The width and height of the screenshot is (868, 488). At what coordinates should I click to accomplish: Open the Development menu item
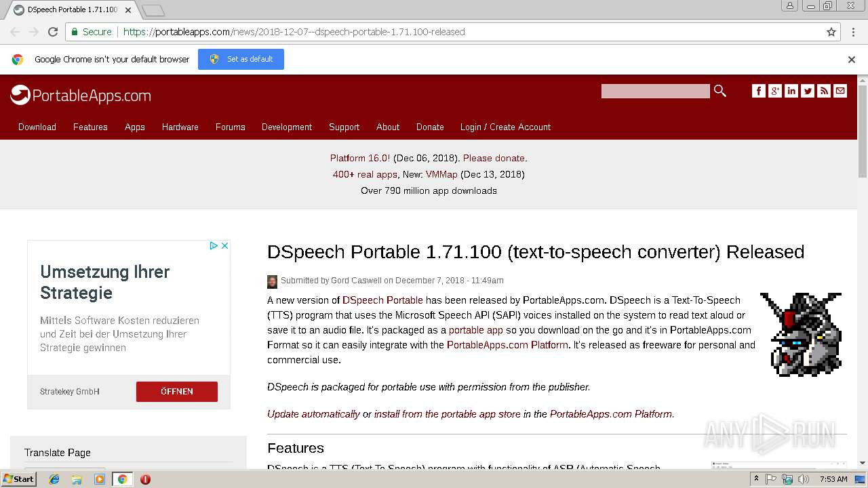pos(287,127)
